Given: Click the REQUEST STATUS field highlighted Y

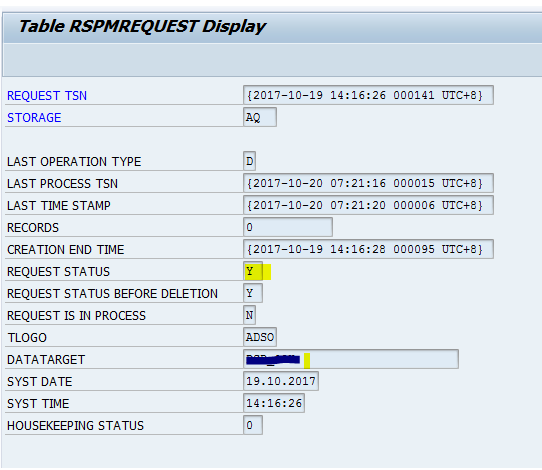Looking at the screenshot, I should pos(253,271).
